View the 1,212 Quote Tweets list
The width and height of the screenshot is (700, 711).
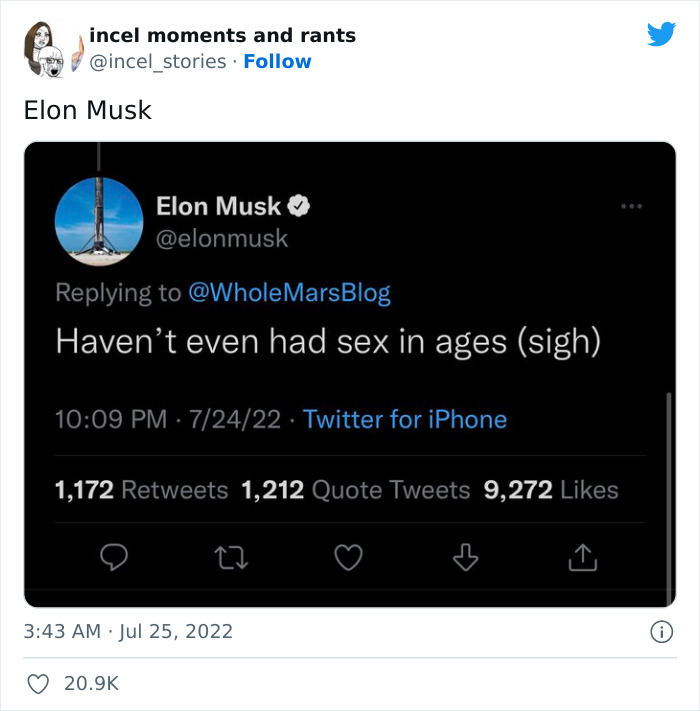point(355,490)
